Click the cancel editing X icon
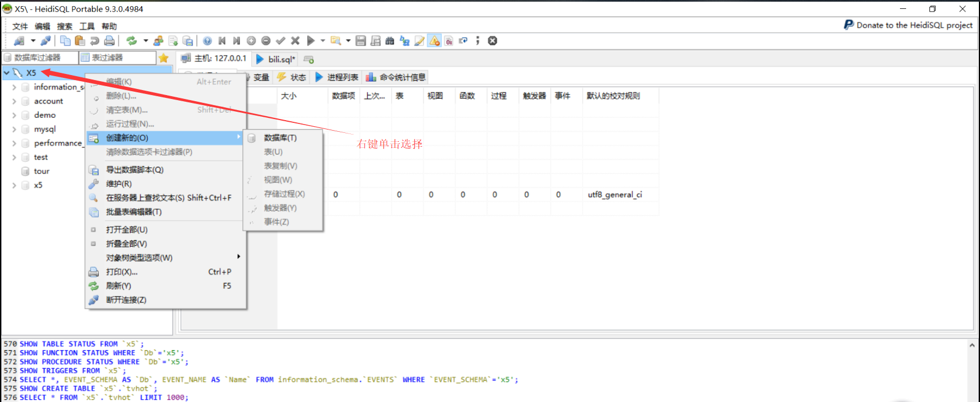980x402 pixels. pos(296,41)
